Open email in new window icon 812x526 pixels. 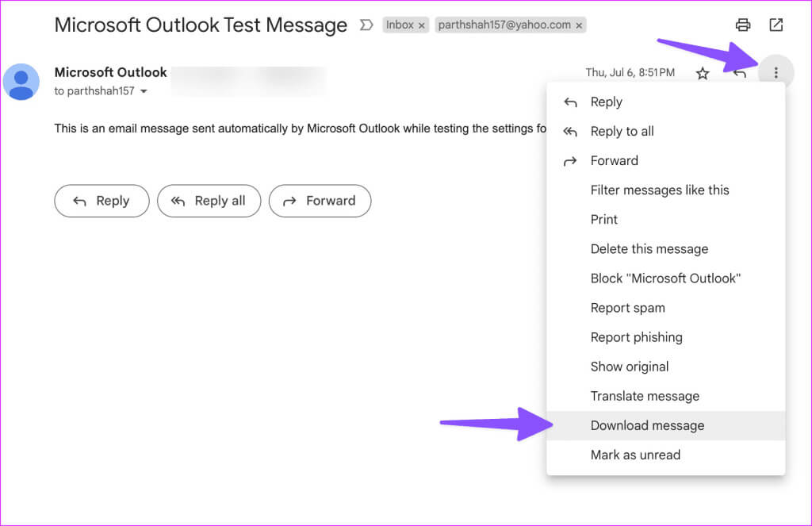pyautogui.click(x=776, y=25)
